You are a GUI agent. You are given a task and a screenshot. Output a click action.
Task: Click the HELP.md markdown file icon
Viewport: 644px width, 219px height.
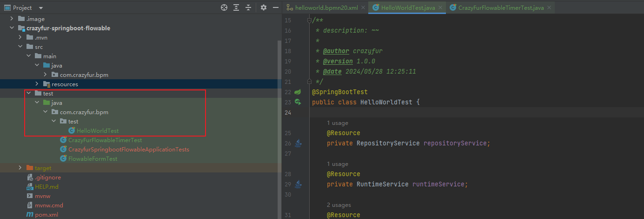coord(30,186)
